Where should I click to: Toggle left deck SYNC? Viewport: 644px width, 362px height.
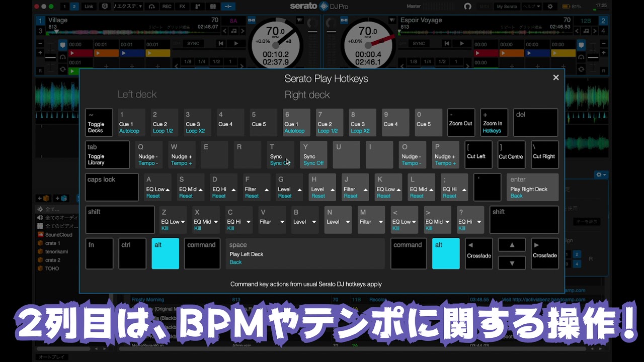coord(193,44)
